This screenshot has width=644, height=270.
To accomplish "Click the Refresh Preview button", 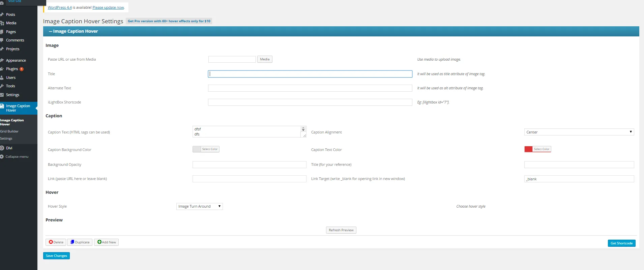I will [341, 230].
